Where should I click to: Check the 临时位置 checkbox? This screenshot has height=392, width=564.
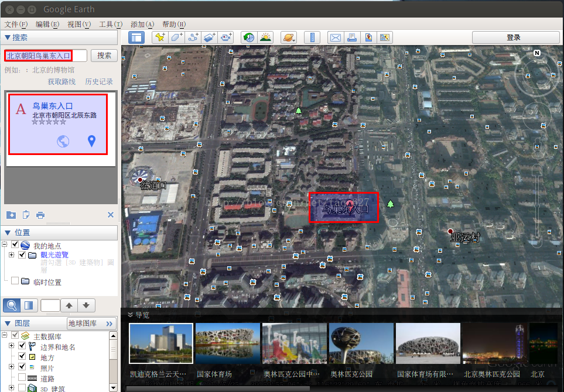[x=15, y=281]
